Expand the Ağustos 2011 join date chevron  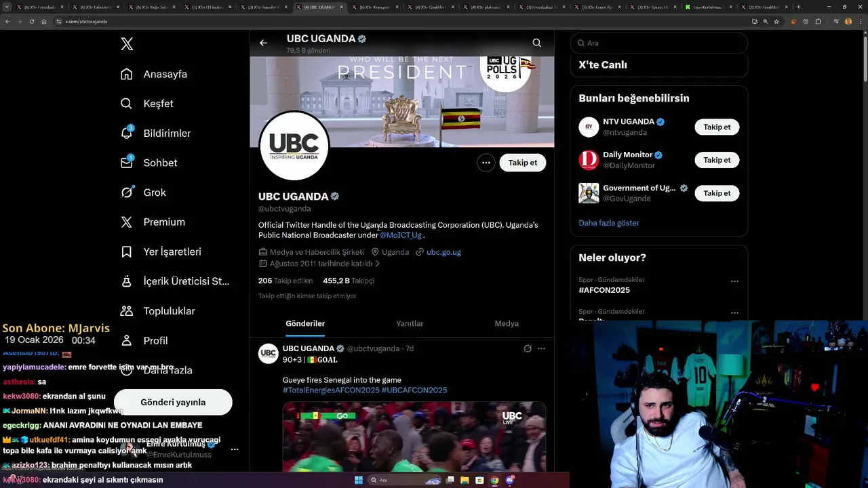pyautogui.click(x=378, y=264)
